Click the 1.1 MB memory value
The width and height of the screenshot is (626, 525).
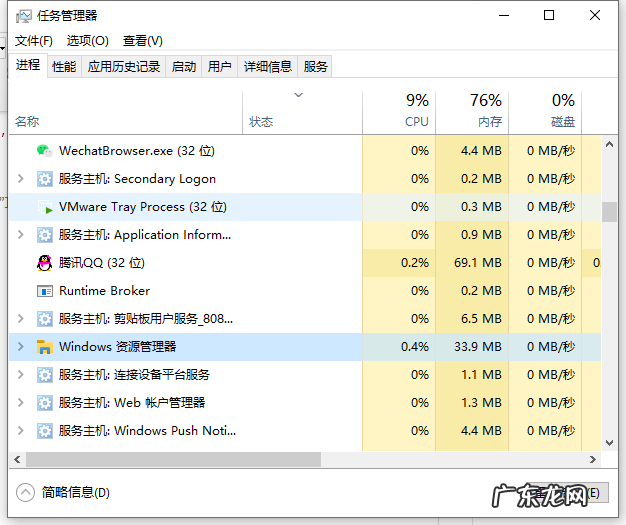[481, 374]
